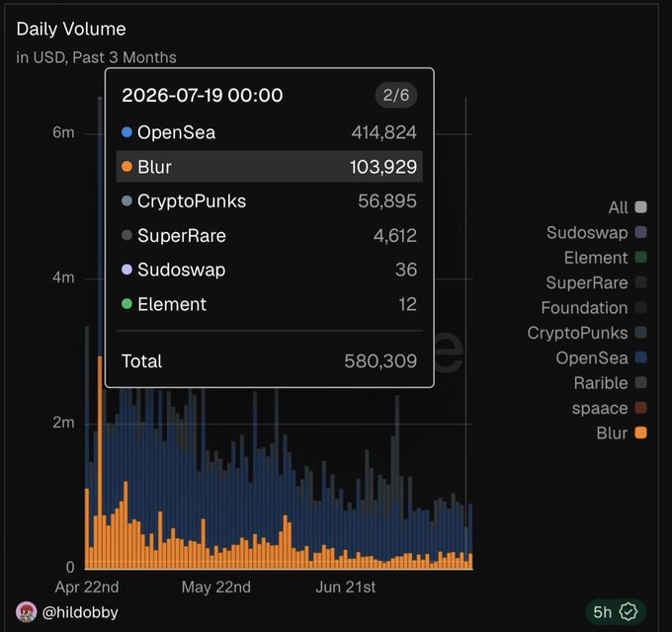
Task: Select the highlighted Blur tooltip row
Action: pyautogui.click(x=269, y=167)
